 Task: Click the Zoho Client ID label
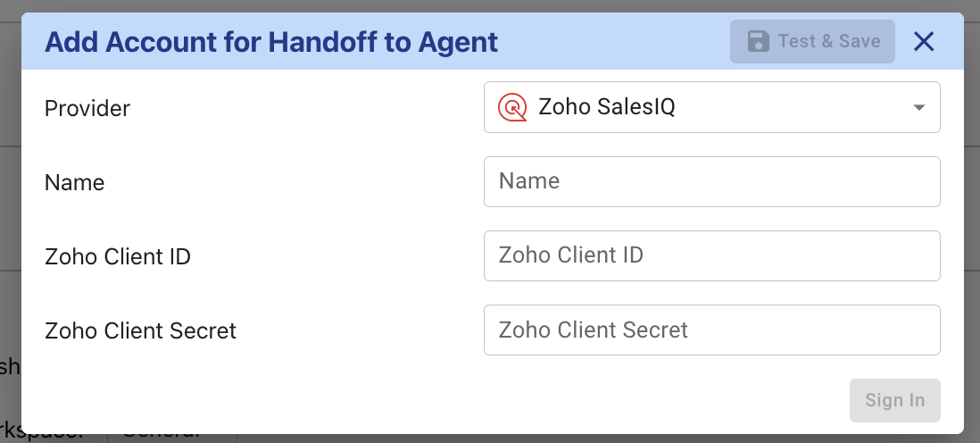tap(118, 257)
